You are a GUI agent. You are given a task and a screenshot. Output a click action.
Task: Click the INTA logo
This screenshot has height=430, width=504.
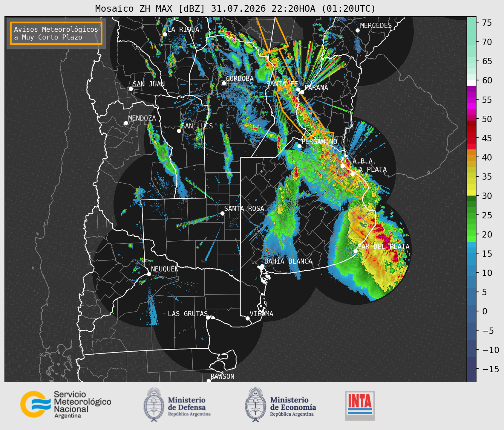click(360, 405)
